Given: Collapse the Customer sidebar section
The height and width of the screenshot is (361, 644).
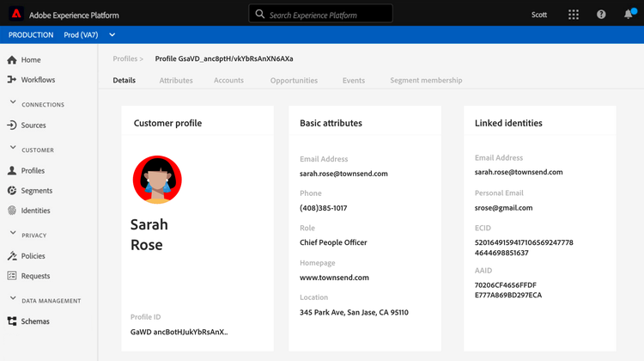Looking at the screenshot, I should tap(12, 150).
